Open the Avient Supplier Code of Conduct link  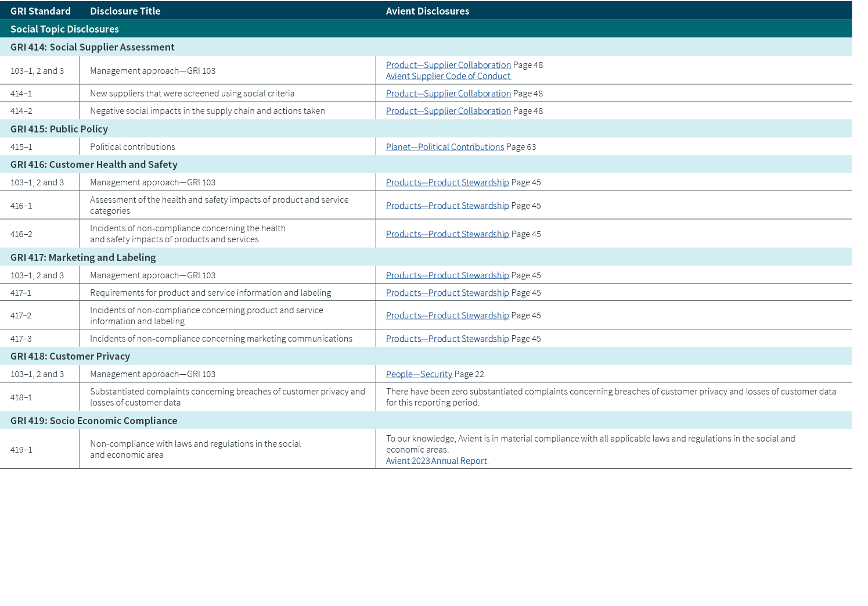(448, 76)
